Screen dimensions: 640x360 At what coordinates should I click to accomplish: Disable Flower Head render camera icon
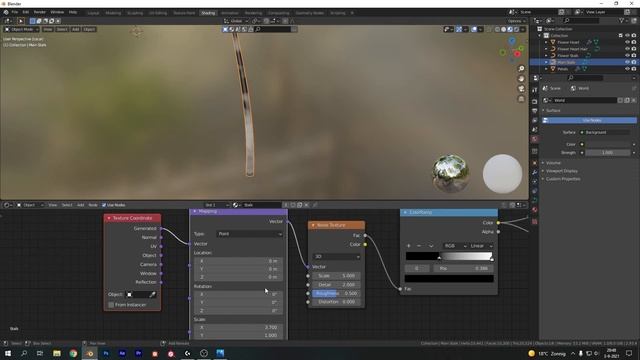[x=634, y=42]
